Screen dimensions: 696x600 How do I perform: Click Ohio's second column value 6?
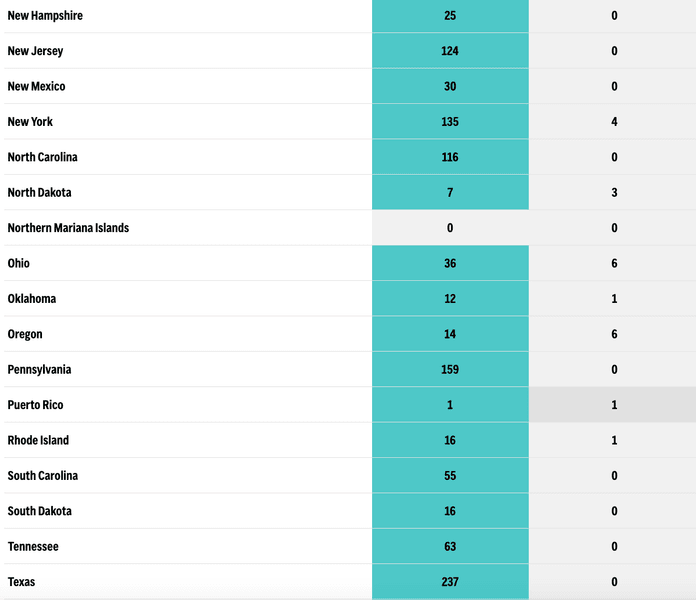[614, 264]
